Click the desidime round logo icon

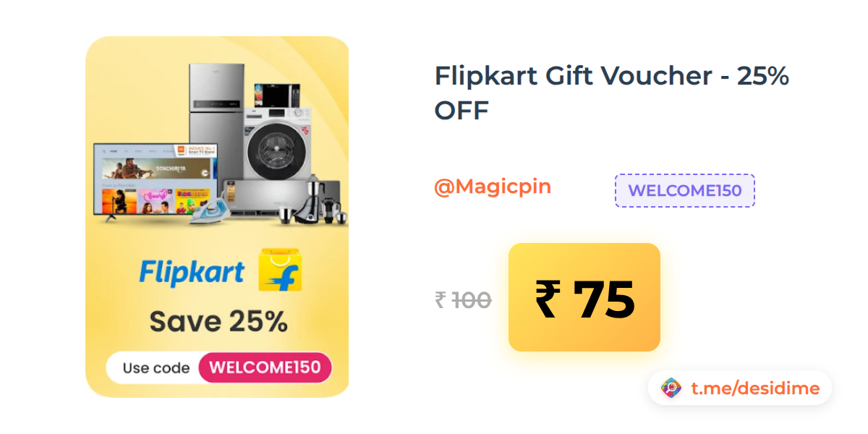pyautogui.click(x=671, y=388)
